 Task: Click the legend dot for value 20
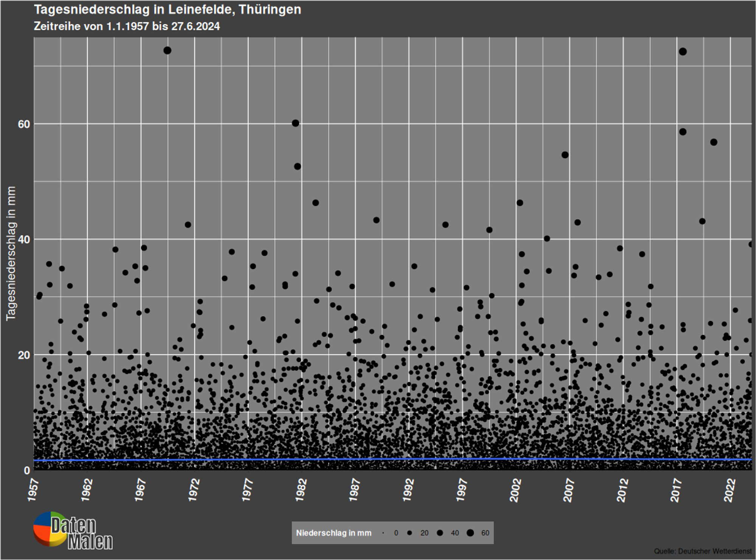click(x=409, y=533)
